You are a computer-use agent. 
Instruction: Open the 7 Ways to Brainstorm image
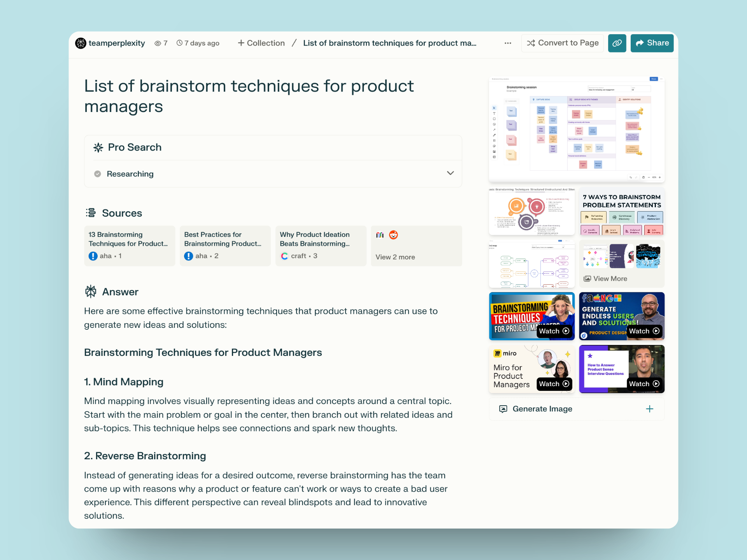pos(622,211)
